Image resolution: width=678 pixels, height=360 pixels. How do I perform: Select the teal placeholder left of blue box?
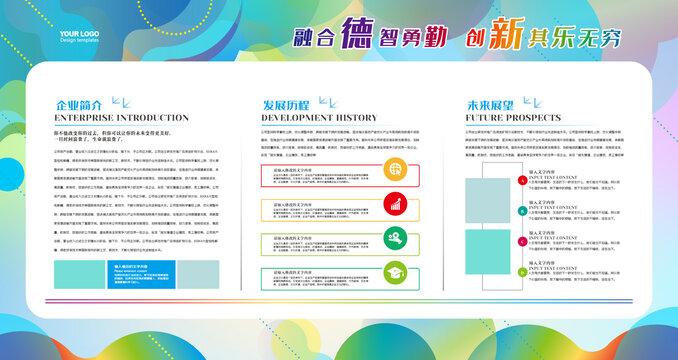click(x=80, y=274)
